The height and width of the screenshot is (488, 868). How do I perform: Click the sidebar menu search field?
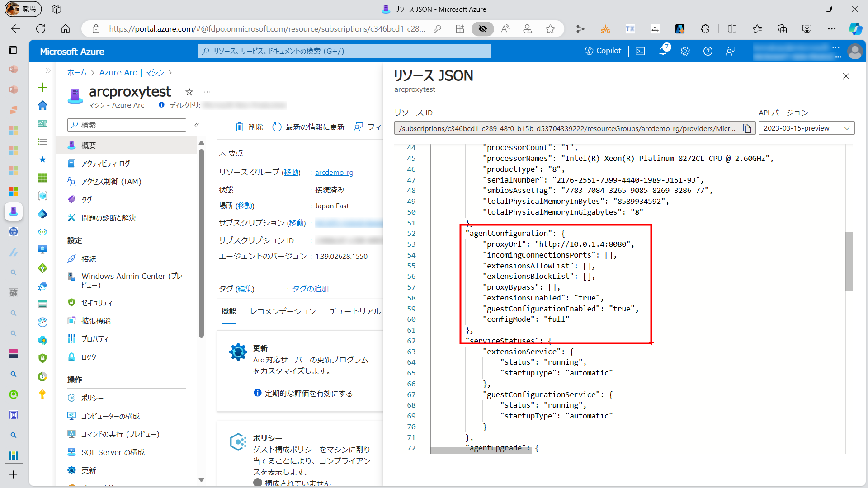pos(127,125)
